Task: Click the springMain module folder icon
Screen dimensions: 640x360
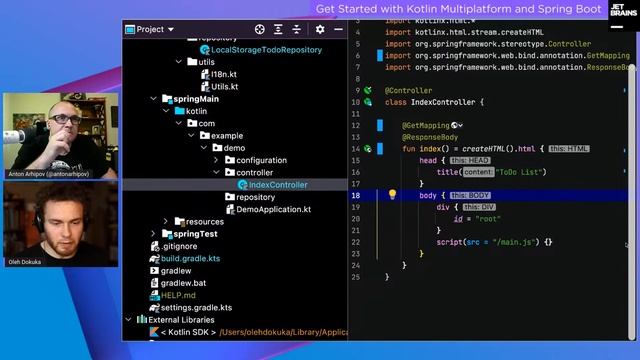Action: pyautogui.click(x=167, y=99)
